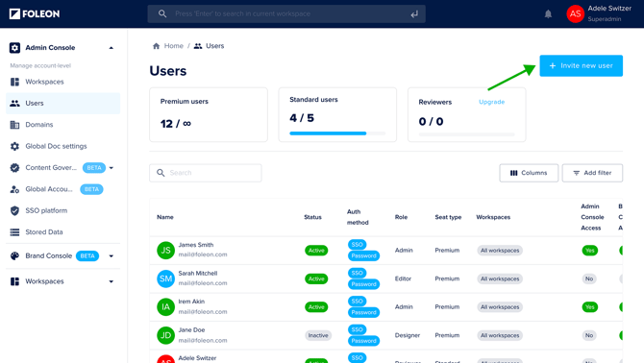The height and width of the screenshot is (363, 644).
Task: Click the Global Doc settings gear icon
Action: 14,146
